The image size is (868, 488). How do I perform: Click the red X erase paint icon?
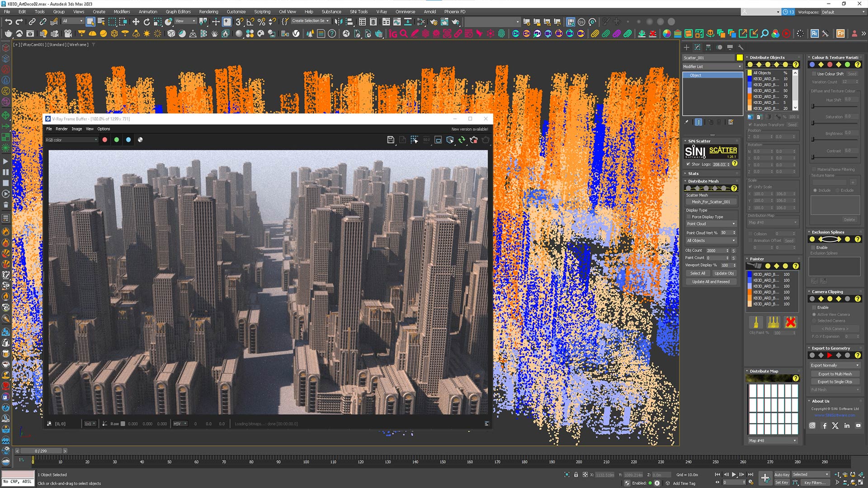(x=791, y=322)
